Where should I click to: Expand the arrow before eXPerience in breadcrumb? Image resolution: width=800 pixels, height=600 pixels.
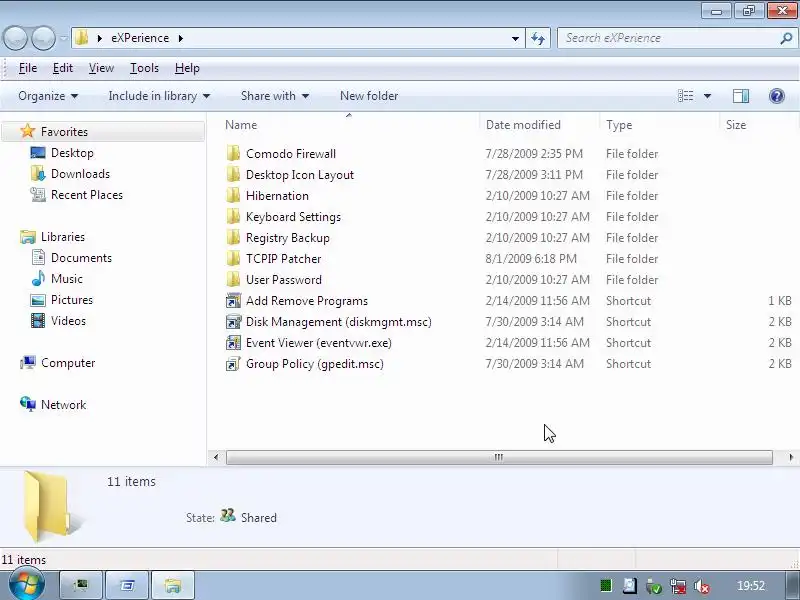[x=99, y=38]
